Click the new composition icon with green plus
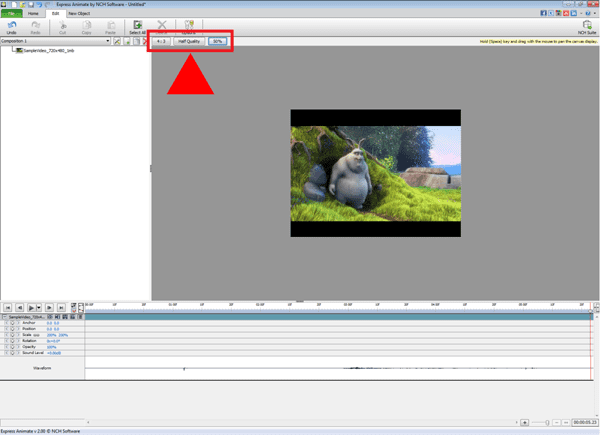600x435 pixels. pos(127,41)
